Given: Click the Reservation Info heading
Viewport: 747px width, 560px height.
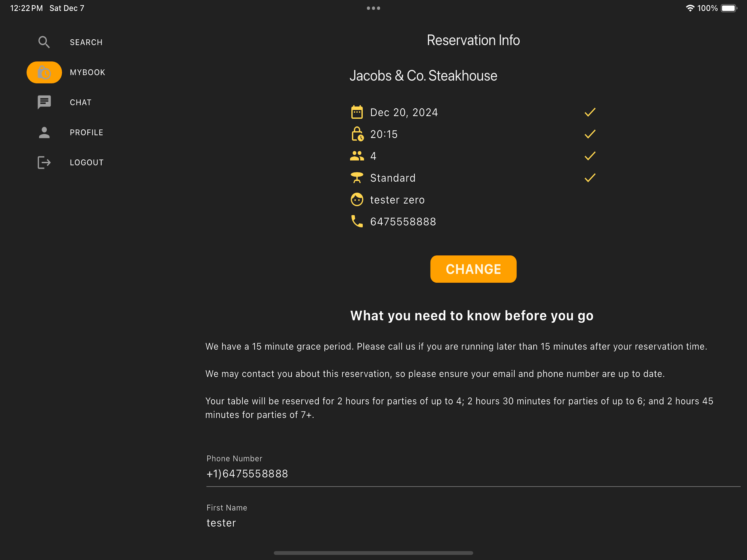Looking at the screenshot, I should [473, 40].
